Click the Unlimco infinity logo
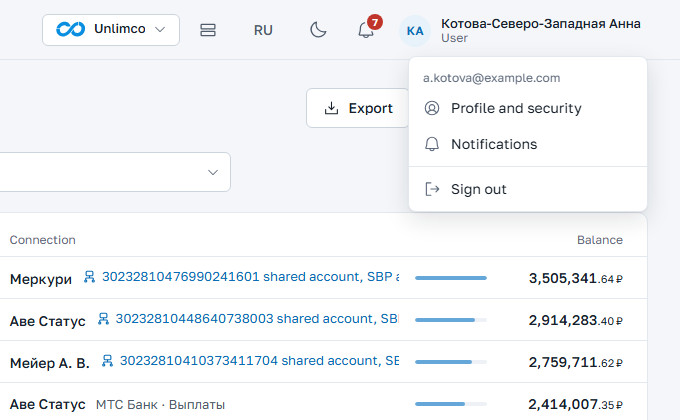The width and height of the screenshot is (680, 420). tap(70, 29)
